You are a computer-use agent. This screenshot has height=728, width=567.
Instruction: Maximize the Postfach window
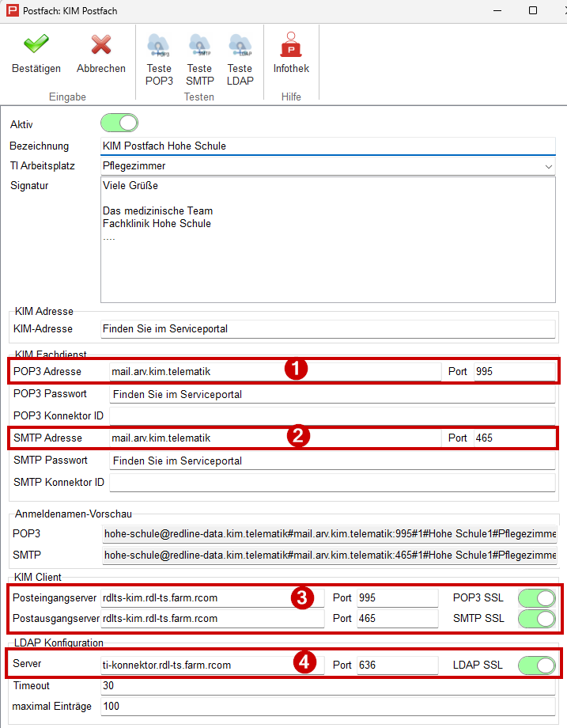(x=532, y=10)
